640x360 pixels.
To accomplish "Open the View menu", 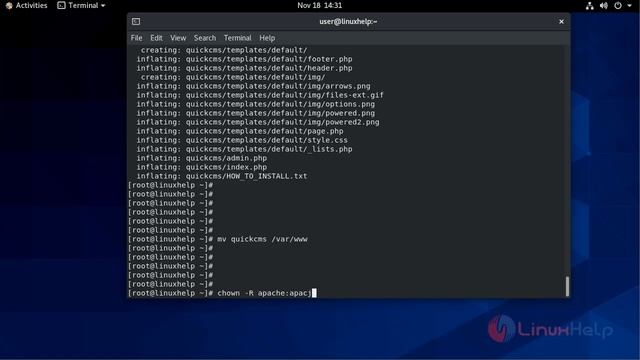I will pos(178,38).
